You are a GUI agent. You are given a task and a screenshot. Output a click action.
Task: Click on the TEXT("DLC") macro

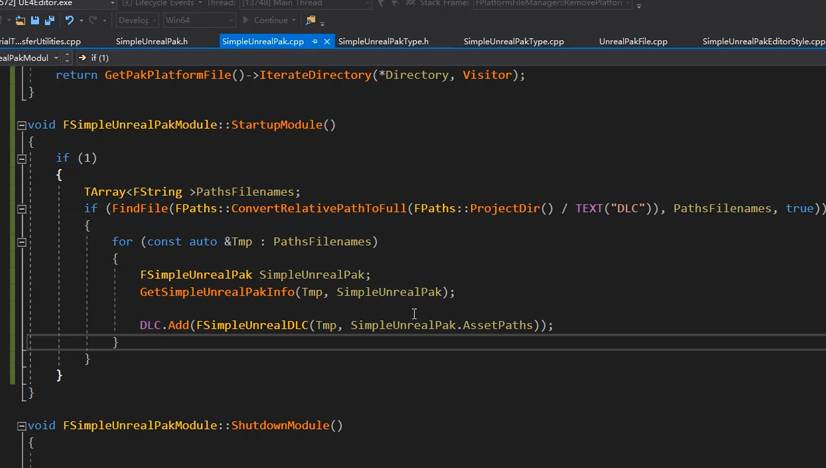[x=614, y=209]
